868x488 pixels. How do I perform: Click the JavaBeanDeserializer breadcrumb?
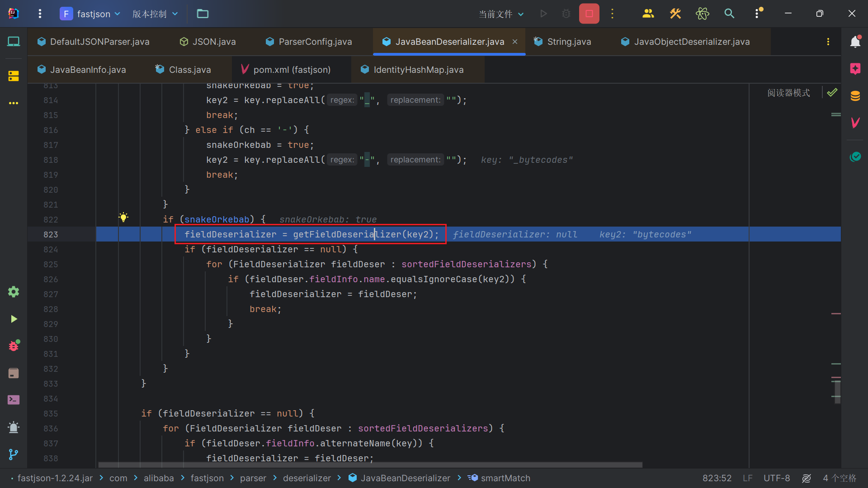coord(400,478)
